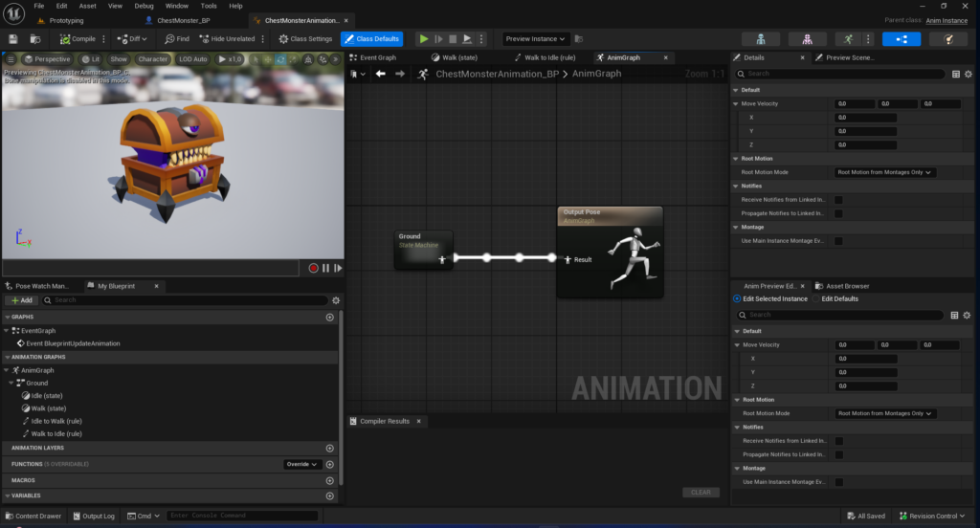Toggle Use Main Instance Montage Events checkbox
Screen dimensions: 980x528
tap(838, 241)
